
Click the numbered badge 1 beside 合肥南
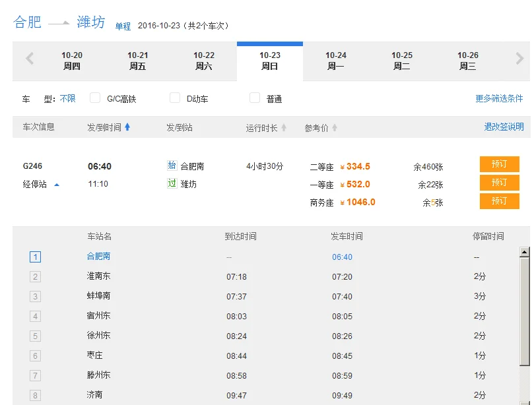(36, 257)
